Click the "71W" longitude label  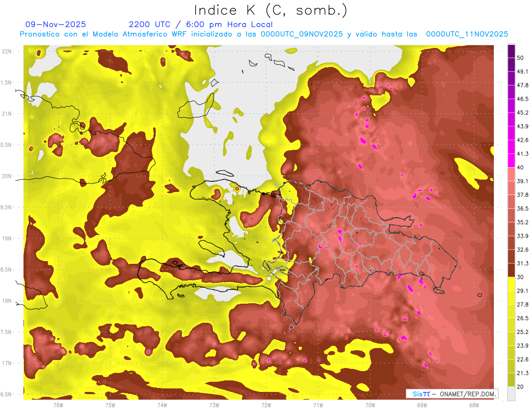[318, 405]
